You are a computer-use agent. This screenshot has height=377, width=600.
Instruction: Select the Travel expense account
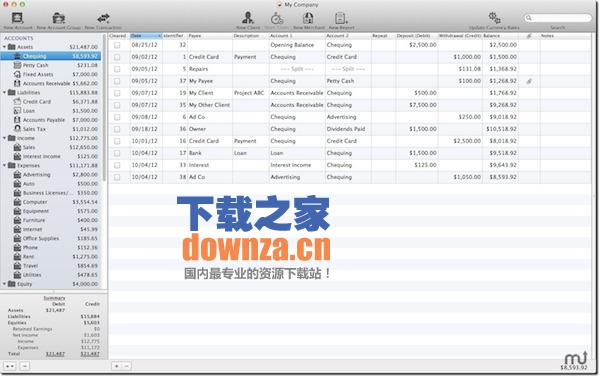click(51, 266)
